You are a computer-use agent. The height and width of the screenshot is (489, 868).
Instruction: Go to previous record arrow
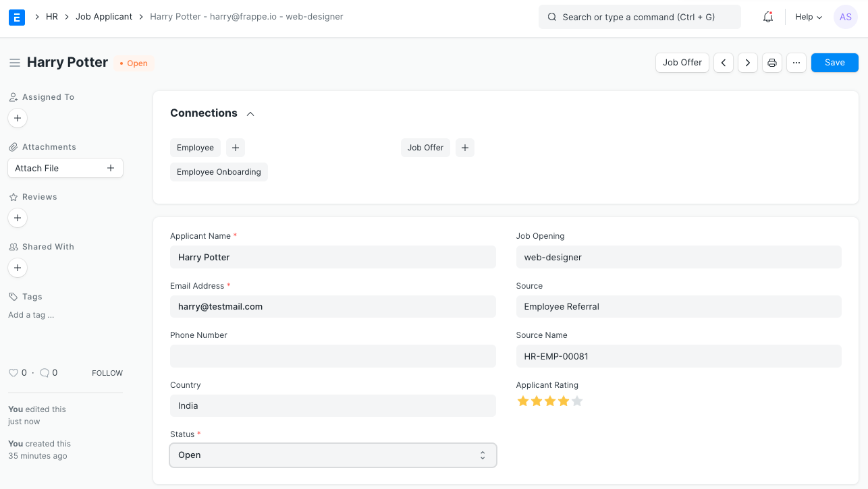724,63
